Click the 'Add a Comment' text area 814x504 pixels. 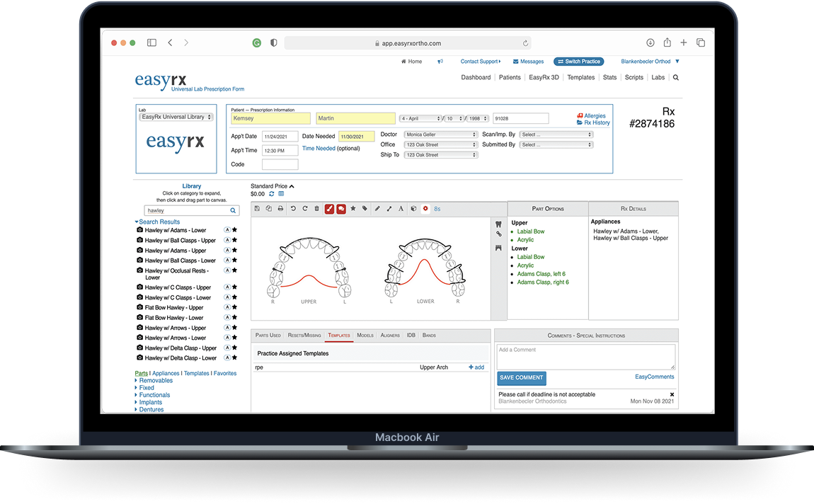pos(586,357)
